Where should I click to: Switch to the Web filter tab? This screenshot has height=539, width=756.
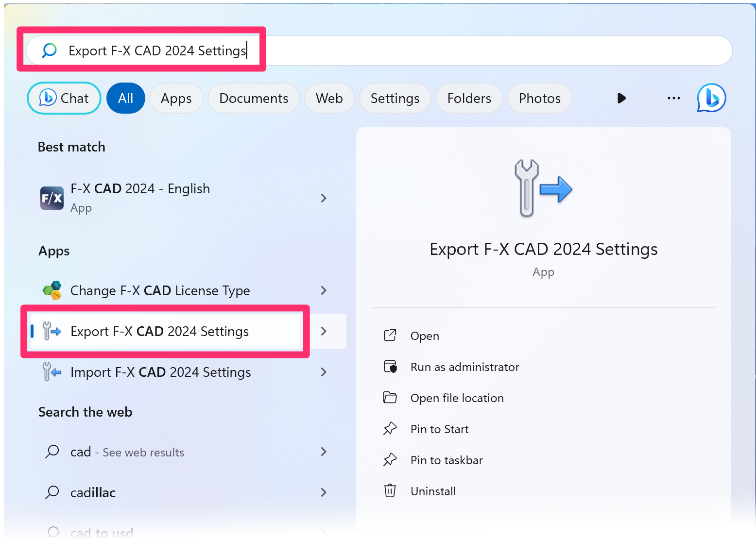(x=329, y=98)
